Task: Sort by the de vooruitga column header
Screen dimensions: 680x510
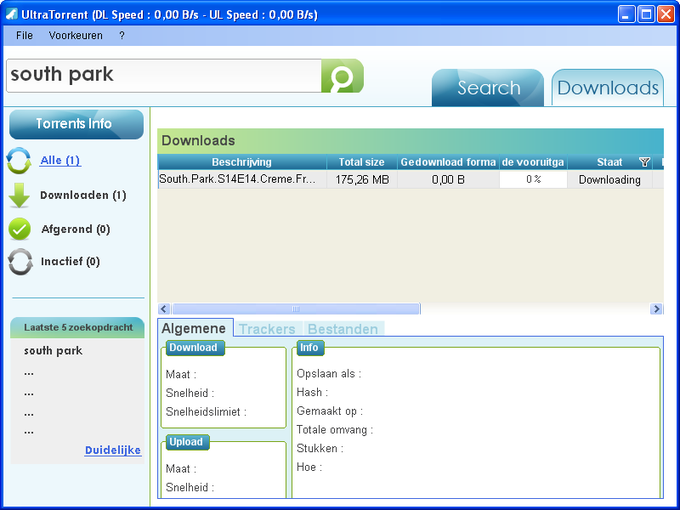Action: [533, 162]
